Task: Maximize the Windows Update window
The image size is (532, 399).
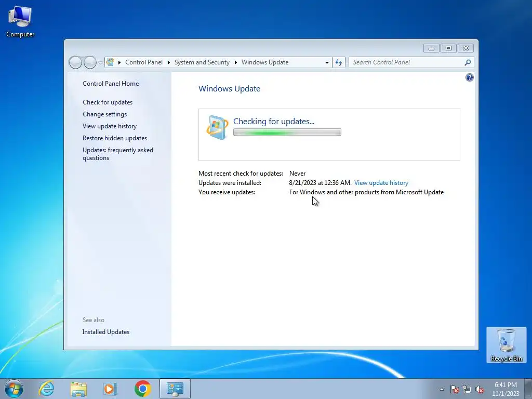Action: 448,48
